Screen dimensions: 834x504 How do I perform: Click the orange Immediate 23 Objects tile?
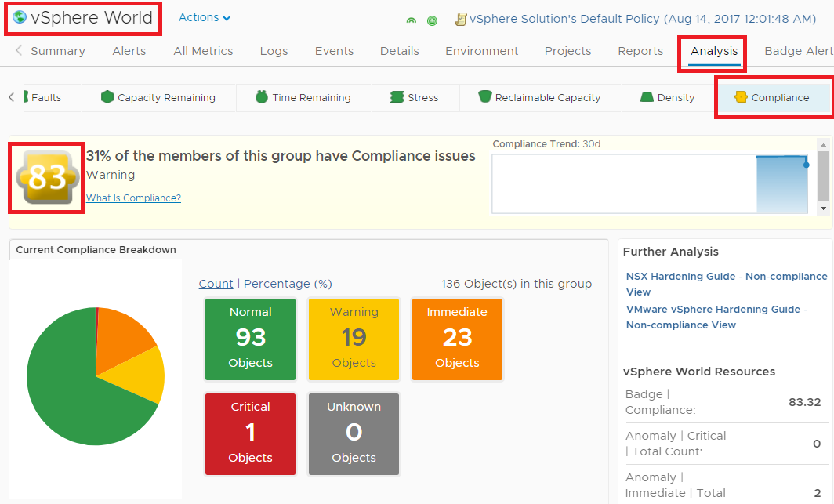tap(457, 339)
